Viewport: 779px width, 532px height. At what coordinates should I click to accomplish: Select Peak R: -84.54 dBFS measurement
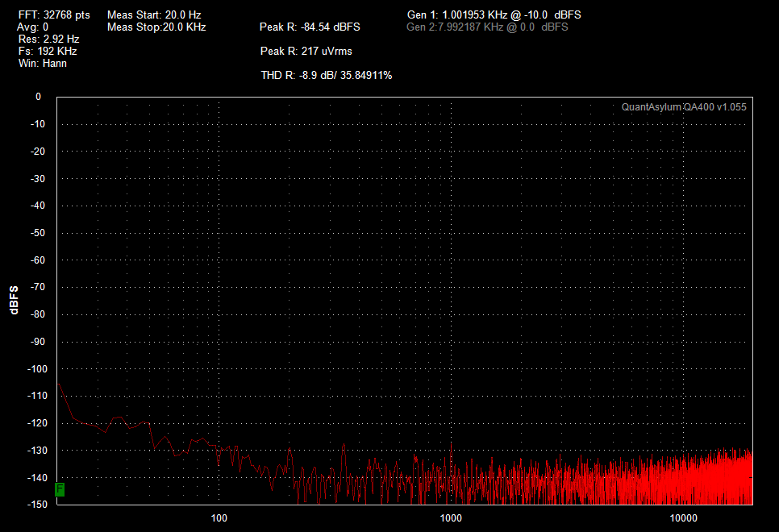point(310,27)
